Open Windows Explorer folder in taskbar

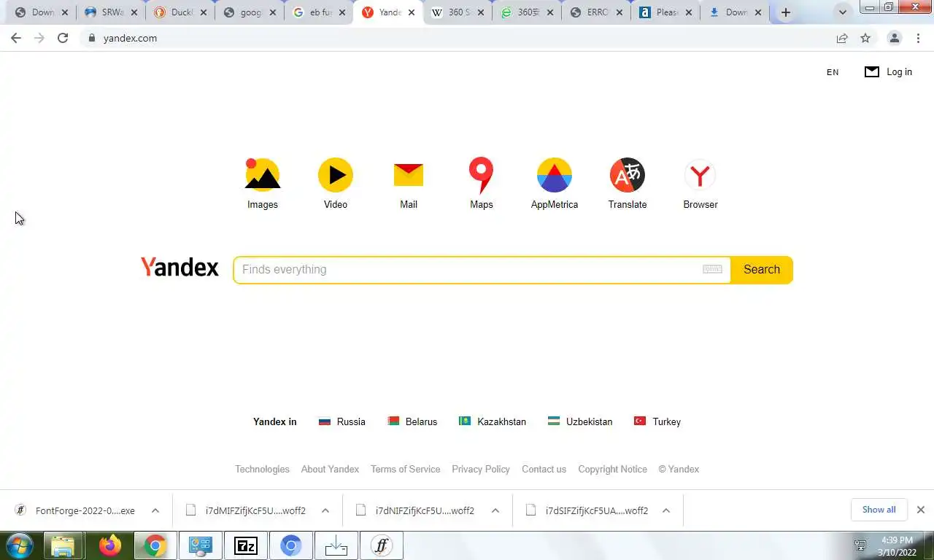63,545
